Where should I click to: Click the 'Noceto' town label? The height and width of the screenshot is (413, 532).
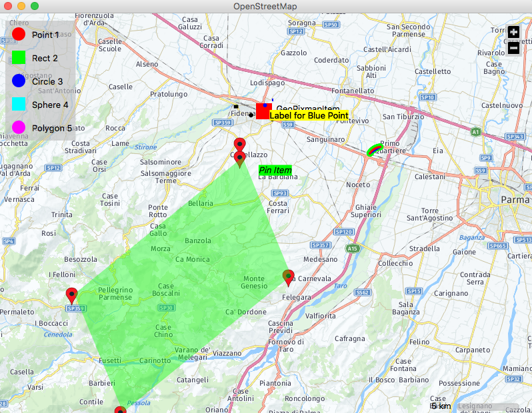point(358,185)
